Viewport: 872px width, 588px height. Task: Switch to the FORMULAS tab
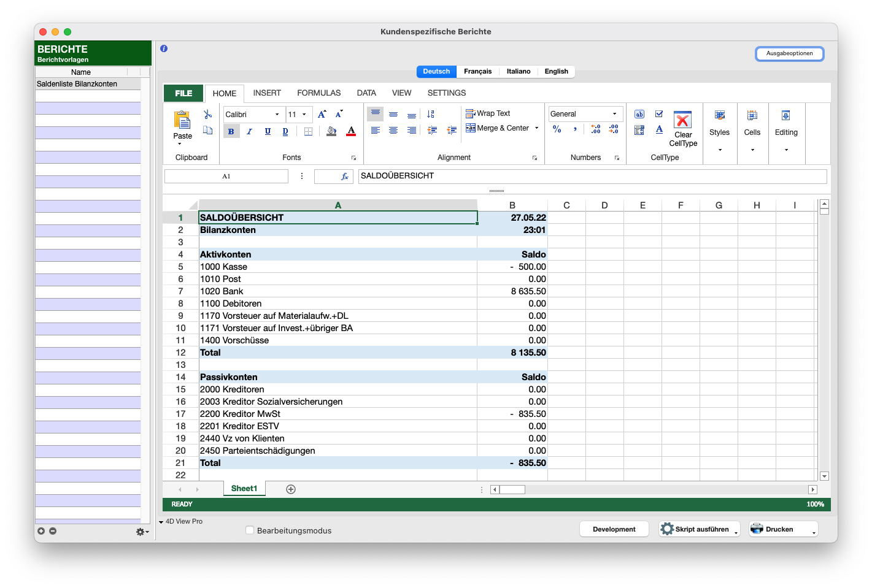[319, 93]
